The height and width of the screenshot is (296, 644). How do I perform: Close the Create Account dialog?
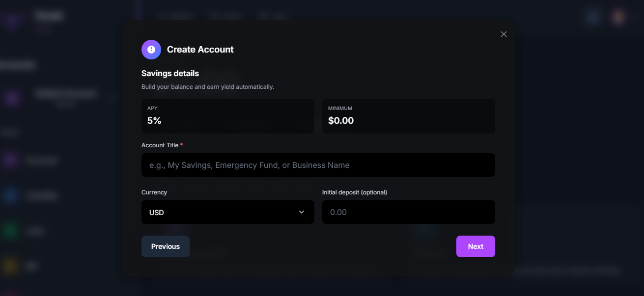click(504, 34)
